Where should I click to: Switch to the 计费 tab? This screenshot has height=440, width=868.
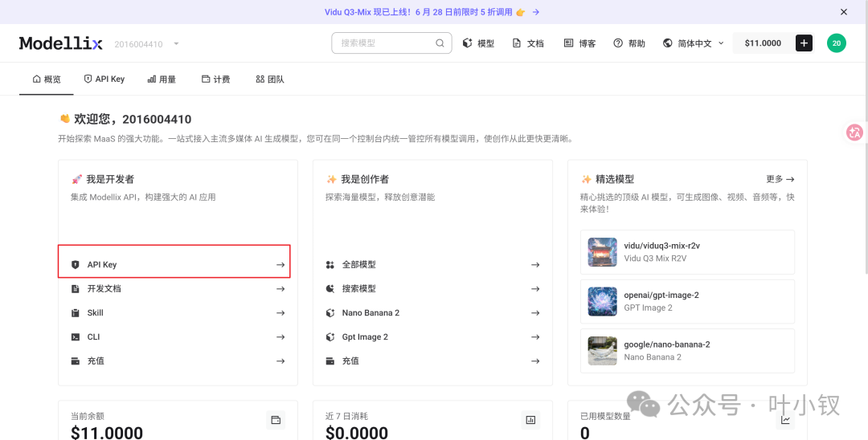(x=216, y=79)
